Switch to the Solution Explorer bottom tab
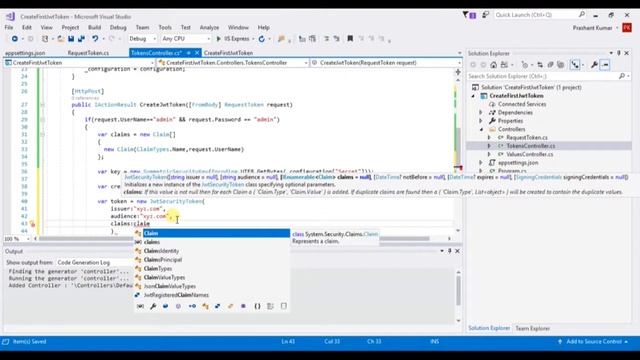The image size is (640, 360). coord(489,328)
